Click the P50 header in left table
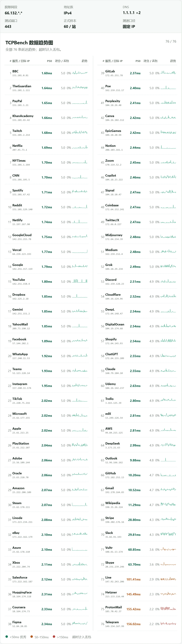 point(49,61)
